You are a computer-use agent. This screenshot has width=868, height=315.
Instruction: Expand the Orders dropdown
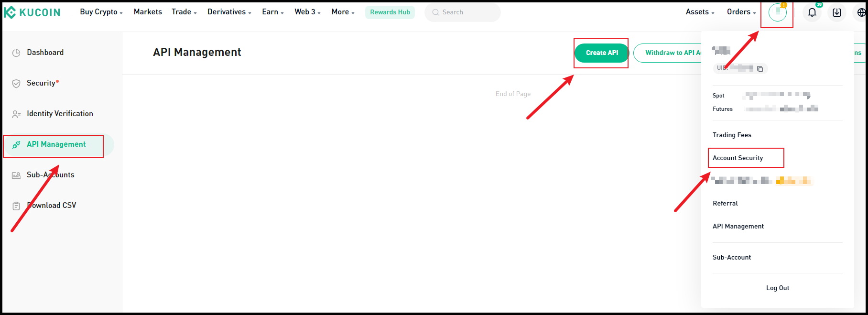click(x=741, y=12)
